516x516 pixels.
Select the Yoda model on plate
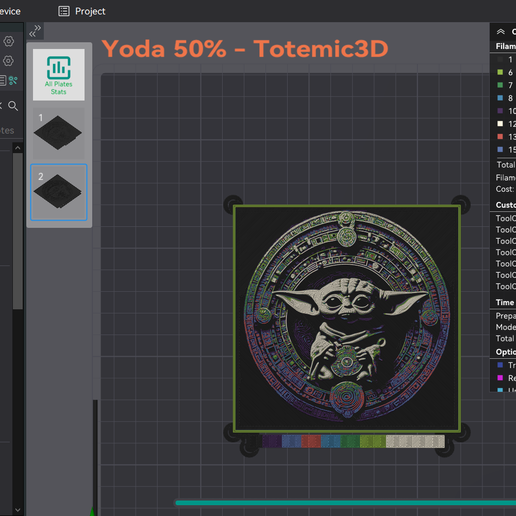pos(347,319)
